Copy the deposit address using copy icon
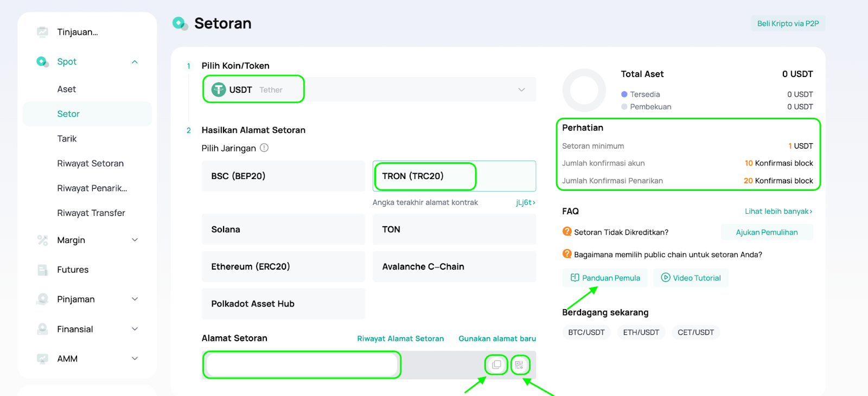 [496, 365]
